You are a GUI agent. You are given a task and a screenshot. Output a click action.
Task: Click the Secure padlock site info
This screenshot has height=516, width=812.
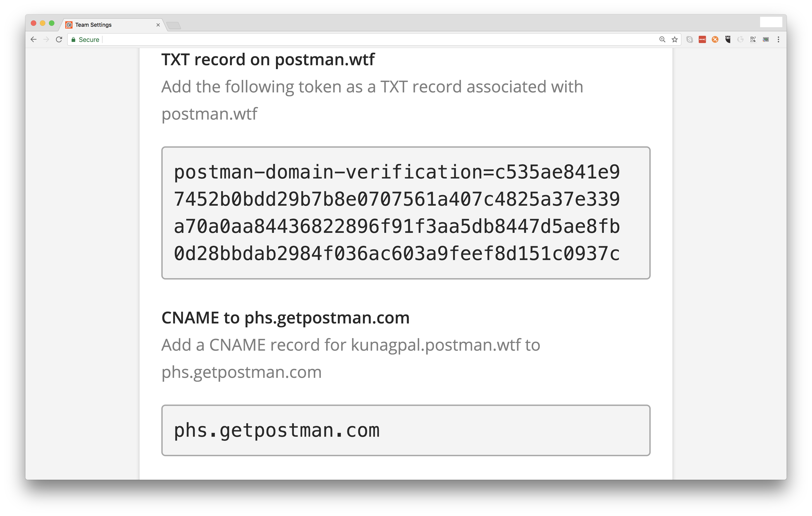85,39
